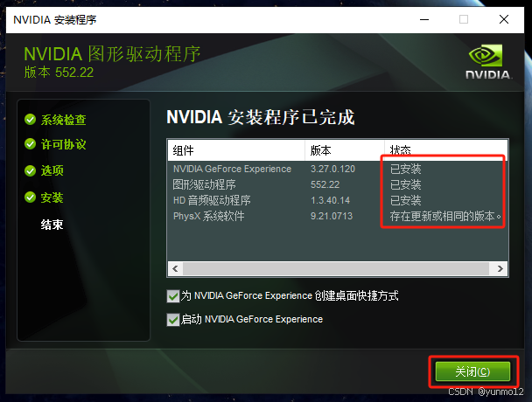
Task: Click the green checkmark icon beside 许可协议
Action: tap(31, 144)
